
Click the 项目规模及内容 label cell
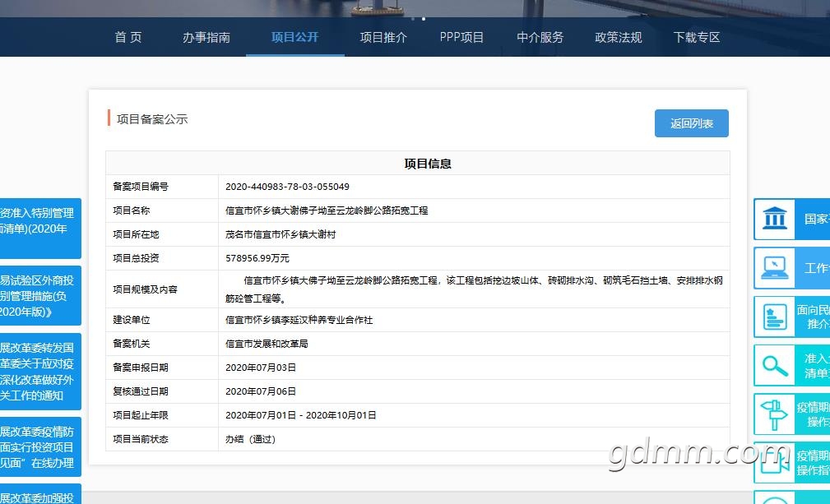162,289
